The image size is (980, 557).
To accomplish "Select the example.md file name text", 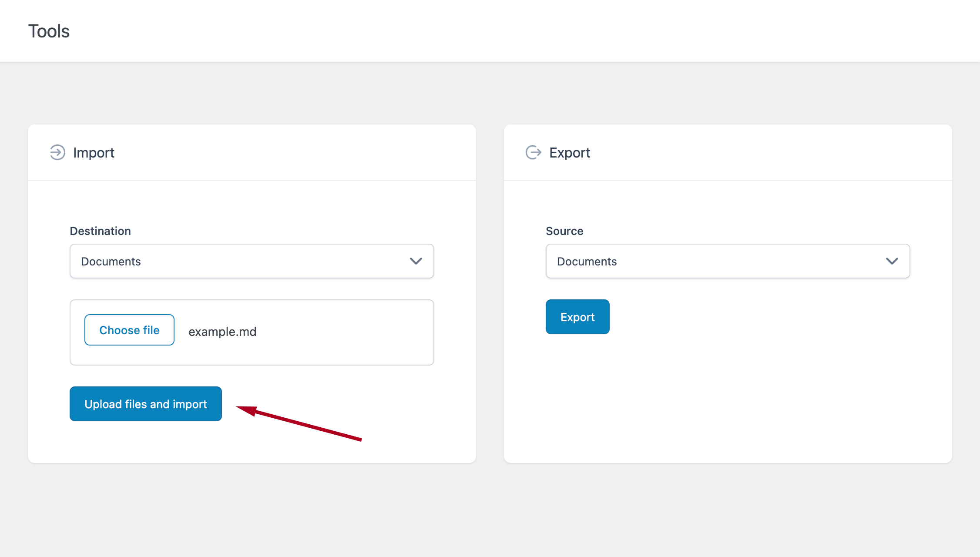I will point(222,332).
